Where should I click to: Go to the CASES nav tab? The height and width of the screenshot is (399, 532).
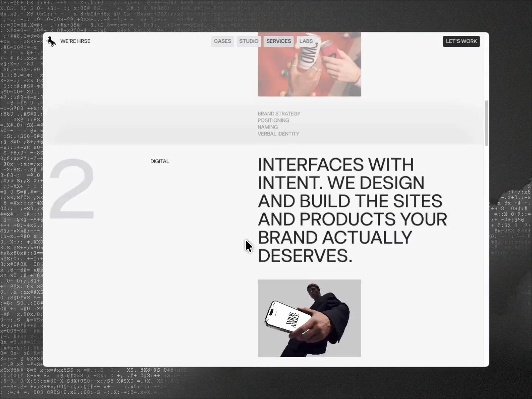tap(222, 41)
